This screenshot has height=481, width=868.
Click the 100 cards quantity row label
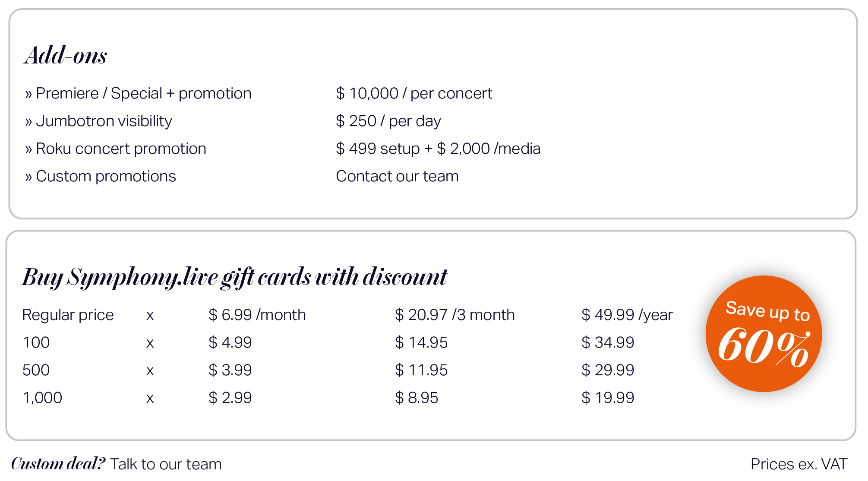36,342
